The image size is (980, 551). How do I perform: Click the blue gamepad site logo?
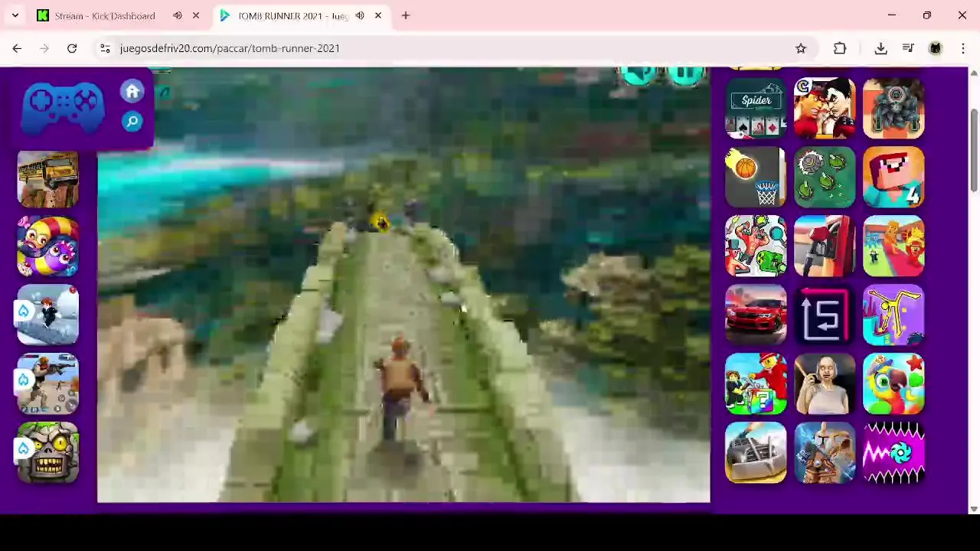(x=63, y=107)
